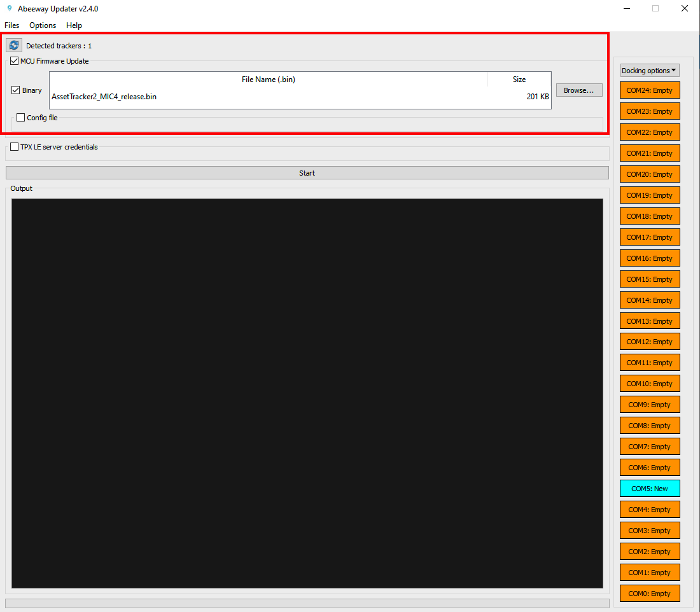The image size is (700, 612).
Task: Select the COM15: Empty port
Action: click(x=650, y=279)
